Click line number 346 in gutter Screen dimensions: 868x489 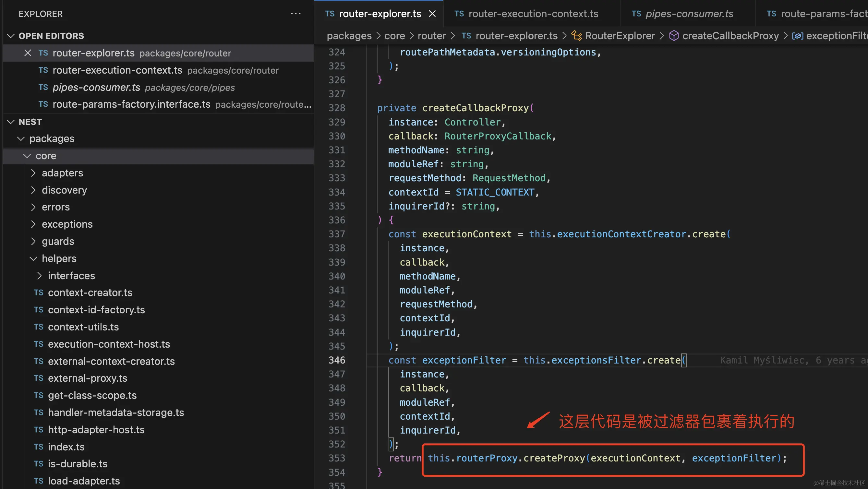[x=337, y=360]
